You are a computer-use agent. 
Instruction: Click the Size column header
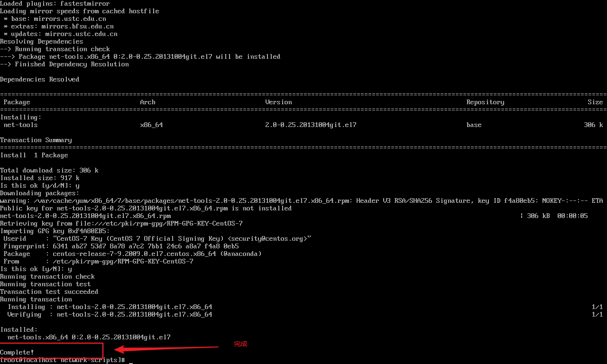(595, 102)
